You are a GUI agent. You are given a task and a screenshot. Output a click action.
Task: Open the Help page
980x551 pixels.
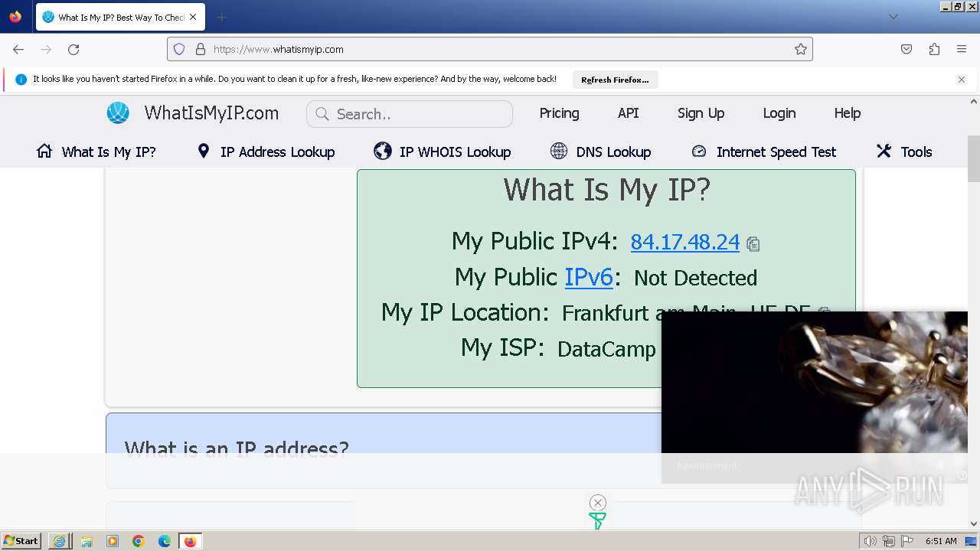click(x=847, y=113)
